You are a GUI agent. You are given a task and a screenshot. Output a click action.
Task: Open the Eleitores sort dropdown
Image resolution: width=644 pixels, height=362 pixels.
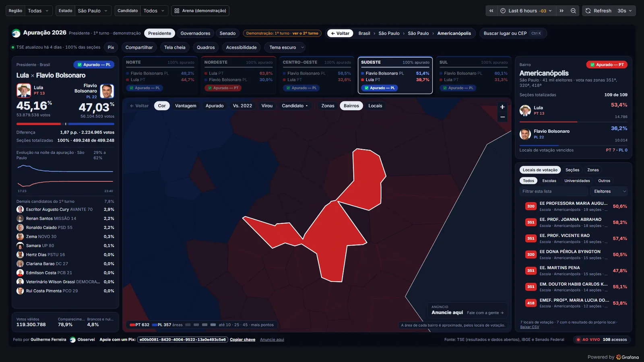610,191
